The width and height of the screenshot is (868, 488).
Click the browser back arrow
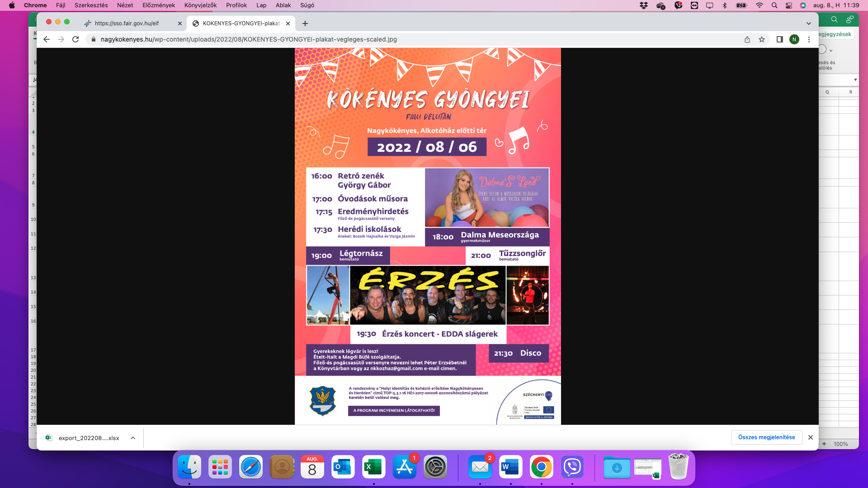[x=47, y=39]
